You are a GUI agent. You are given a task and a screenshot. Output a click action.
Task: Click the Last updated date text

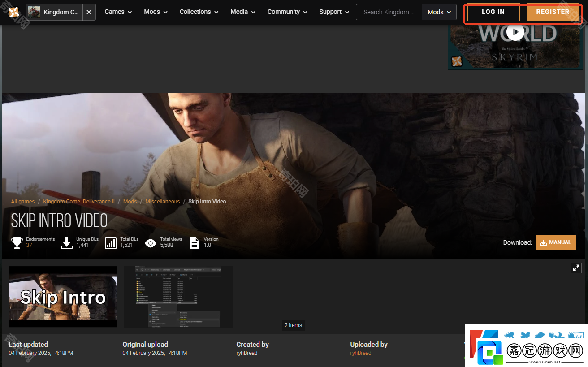pos(41,353)
